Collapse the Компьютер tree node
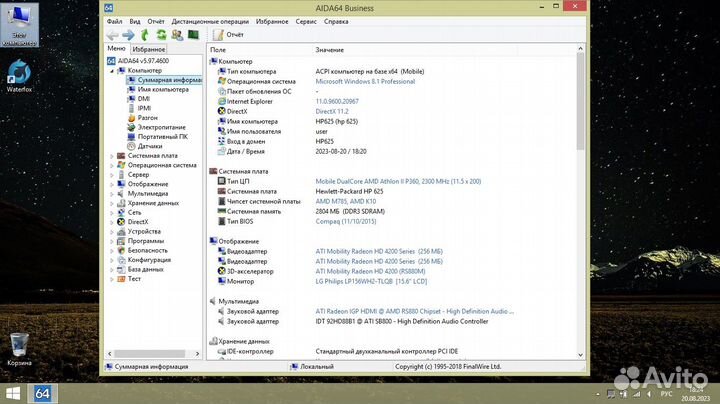This screenshot has width=720, height=404. (x=112, y=71)
